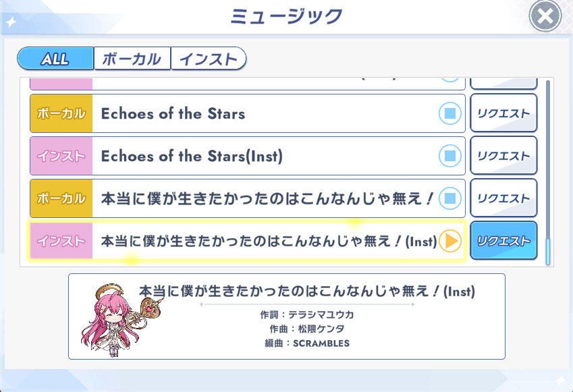Request the Echoes of the Stars(Inst) track
The width and height of the screenshot is (573, 392).
tap(503, 156)
